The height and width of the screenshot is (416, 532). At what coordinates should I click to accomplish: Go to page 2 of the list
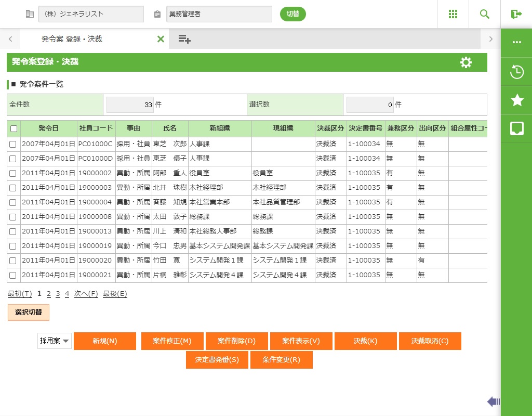coord(48,294)
